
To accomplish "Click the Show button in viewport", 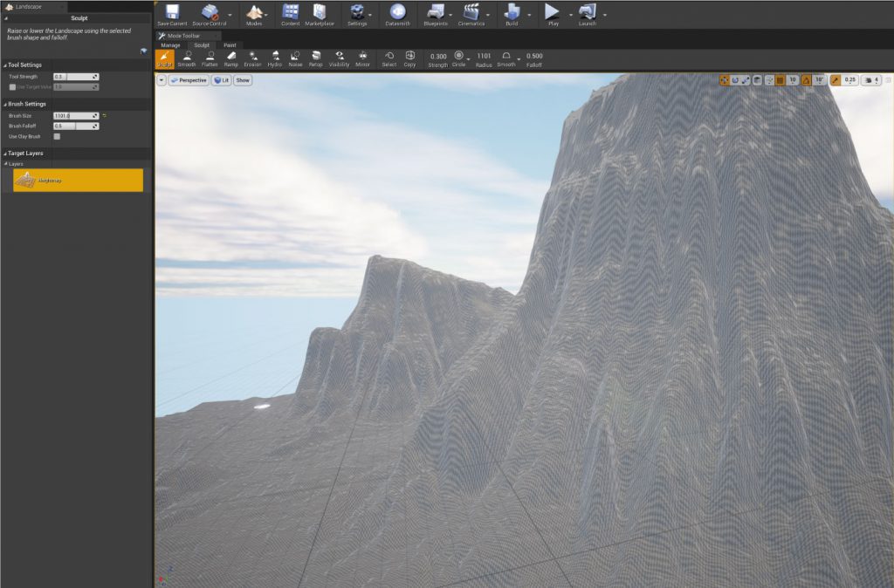I will 242,80.
